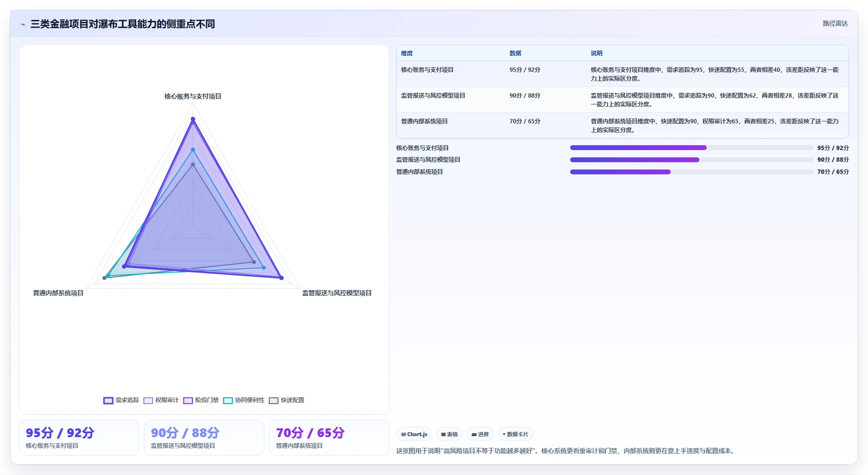Toggle the 协同便利性 legend entry

point(243,401)
